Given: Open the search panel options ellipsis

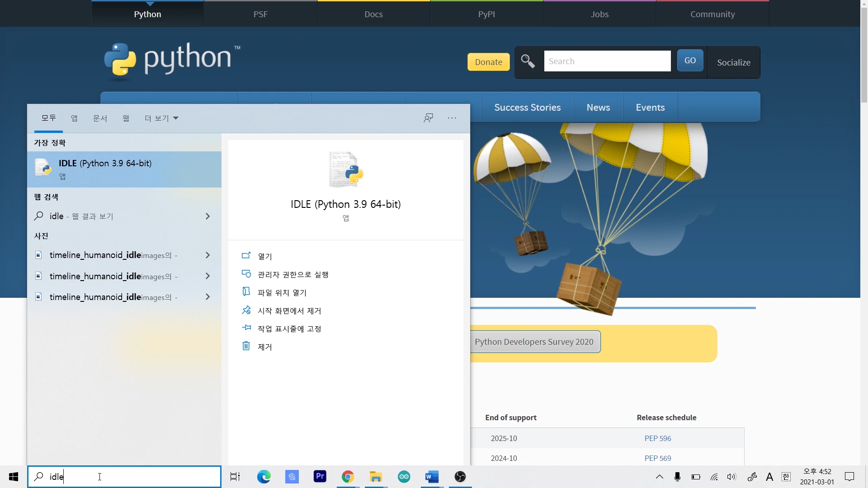Looking at the screenshot, I should (452, 118).
